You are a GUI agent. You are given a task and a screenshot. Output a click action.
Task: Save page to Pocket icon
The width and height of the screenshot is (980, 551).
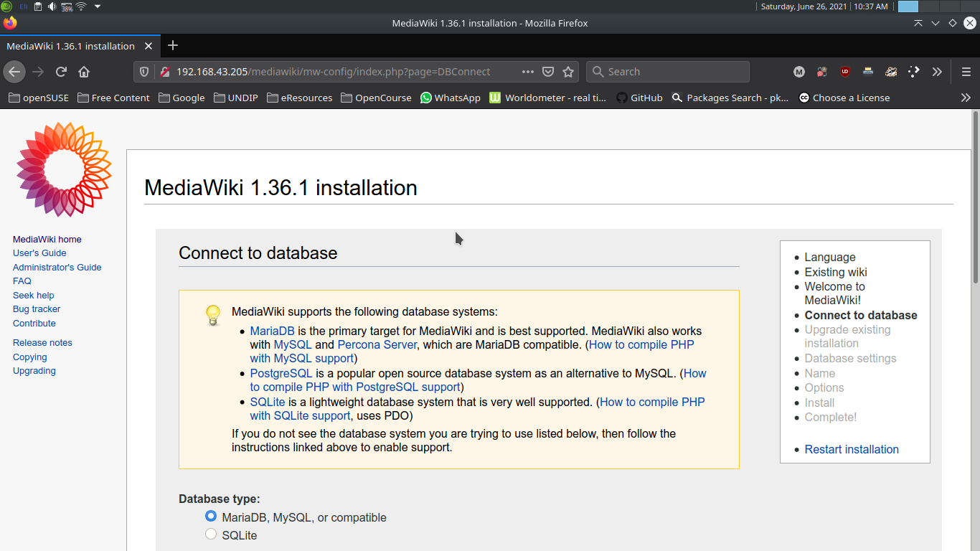click(548, 72)
